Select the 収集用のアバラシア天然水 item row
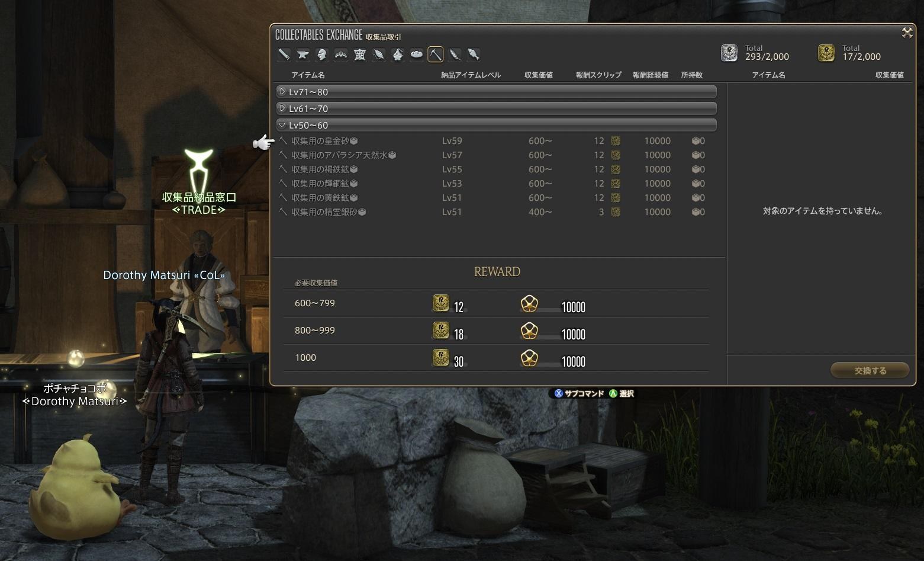The height and width of the screenshot is (561, 924). click(x=497, y=155)
